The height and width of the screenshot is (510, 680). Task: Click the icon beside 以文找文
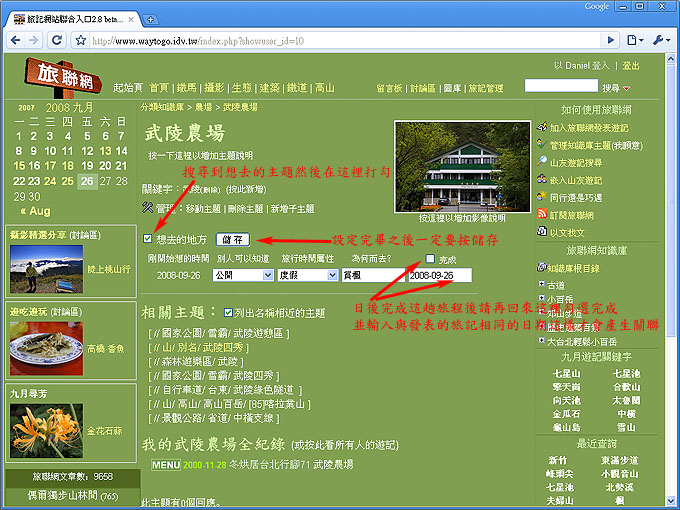[x=542, y=232]
